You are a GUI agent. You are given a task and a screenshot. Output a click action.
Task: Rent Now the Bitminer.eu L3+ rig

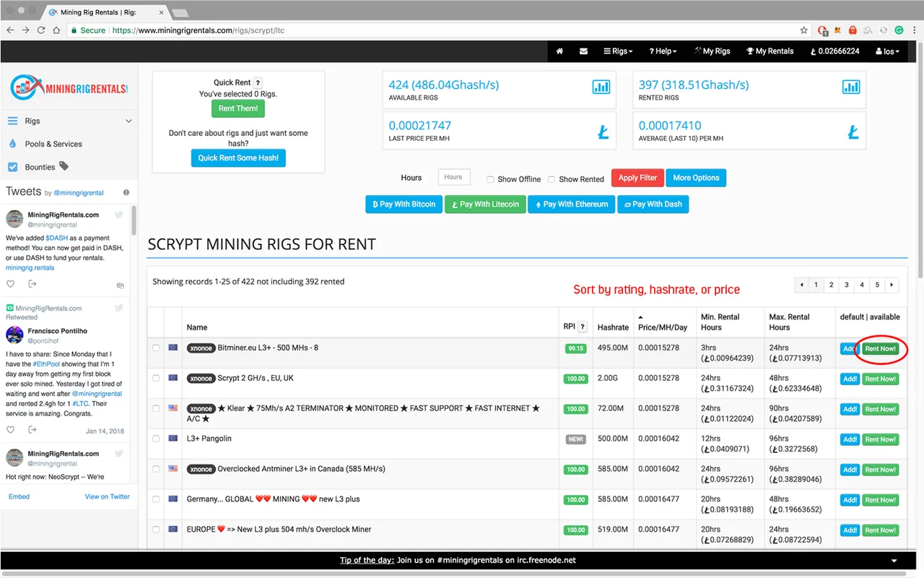[880, 348]
